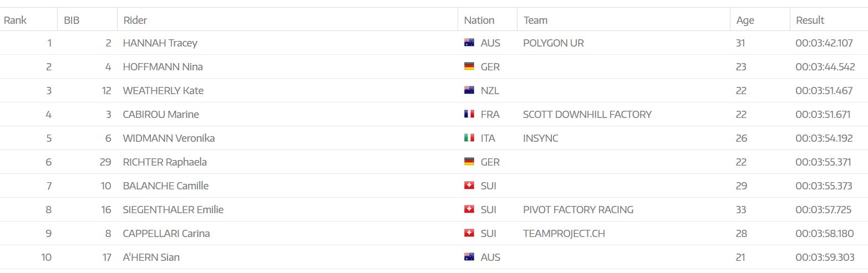
Task: Click the Swiss flag for CAPPELLARI Carina
Action: point(469,233)
